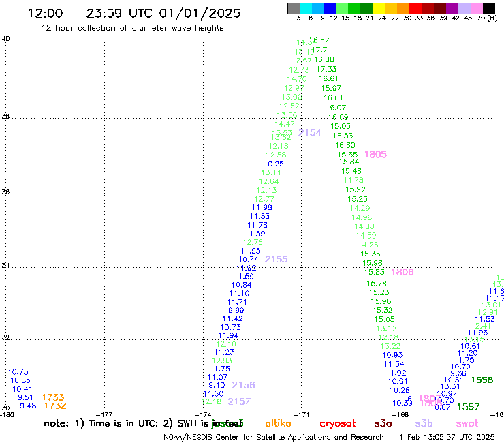The image size is (504, 443).
Task: Pick the lavender 45 ft legend block
Action: coord(464,8)
